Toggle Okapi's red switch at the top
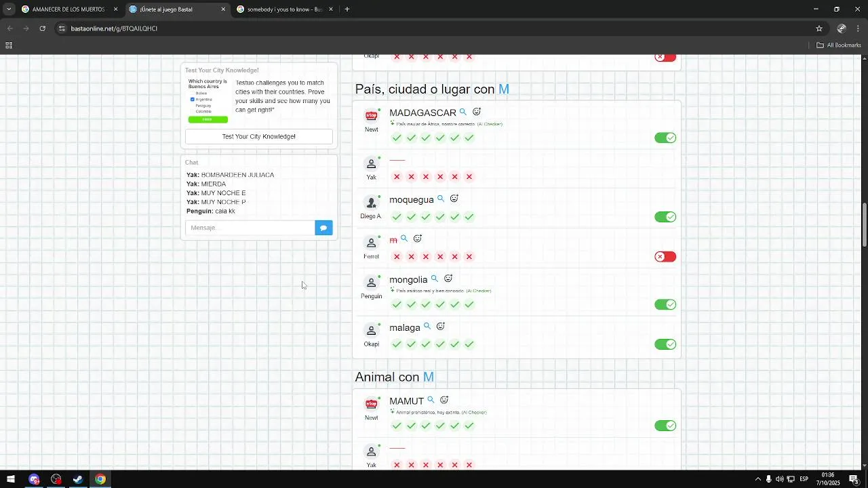The width and height of the screenshot is (868, 488). click(665, 58)
